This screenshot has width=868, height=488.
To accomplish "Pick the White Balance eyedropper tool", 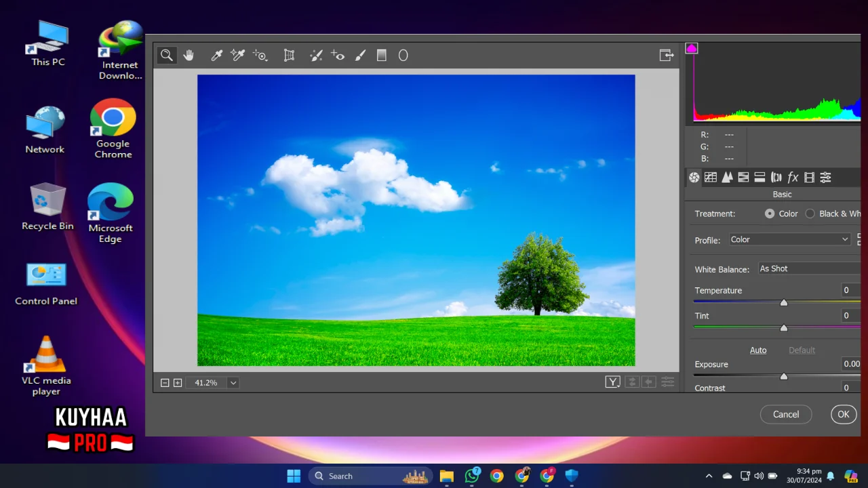I will click(217, 56).
